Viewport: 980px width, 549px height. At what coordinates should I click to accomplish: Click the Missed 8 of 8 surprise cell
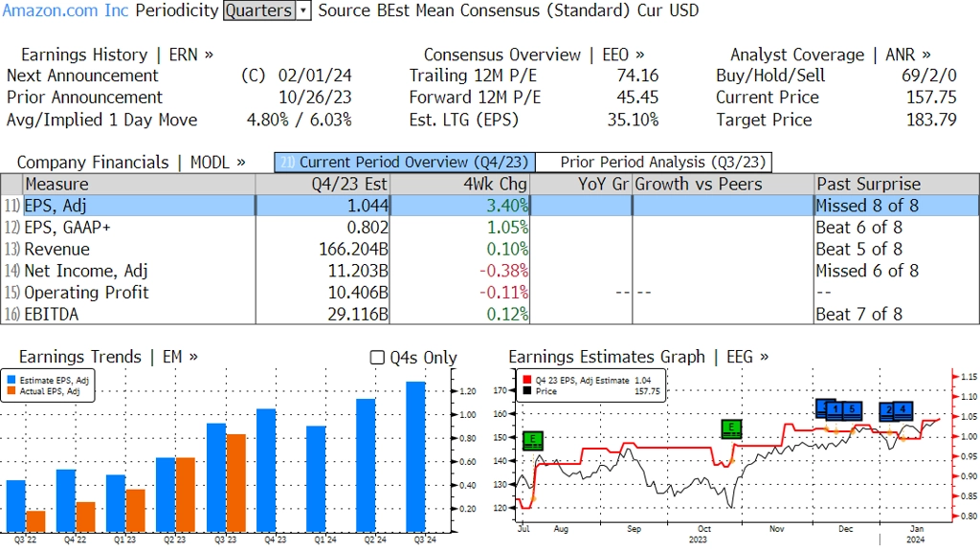[x=897, y=206]
